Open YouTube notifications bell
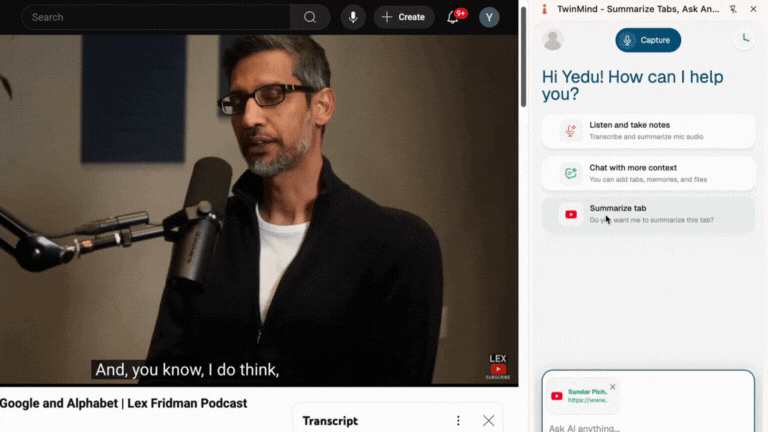Viewport: 768px width, 432px height. pos(453,17)
